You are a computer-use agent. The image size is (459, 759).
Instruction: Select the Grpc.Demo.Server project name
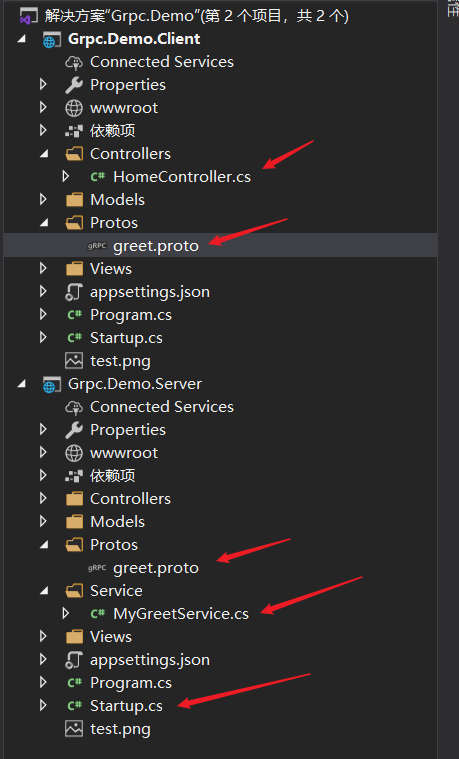135,384
